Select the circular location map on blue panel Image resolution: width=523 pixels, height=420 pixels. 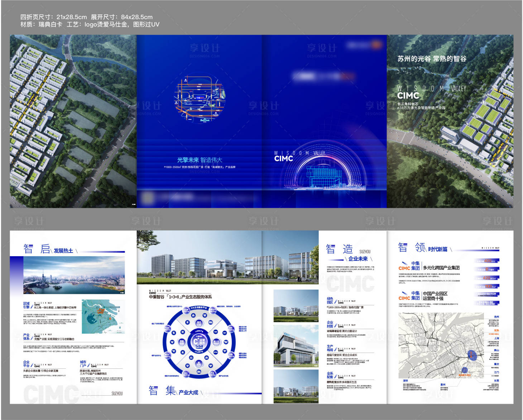click(x=200, y=99)
